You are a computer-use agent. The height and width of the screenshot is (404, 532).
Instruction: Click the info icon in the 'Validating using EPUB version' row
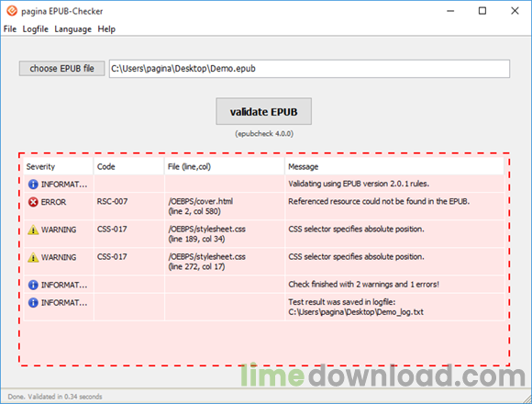coord(33,185)
